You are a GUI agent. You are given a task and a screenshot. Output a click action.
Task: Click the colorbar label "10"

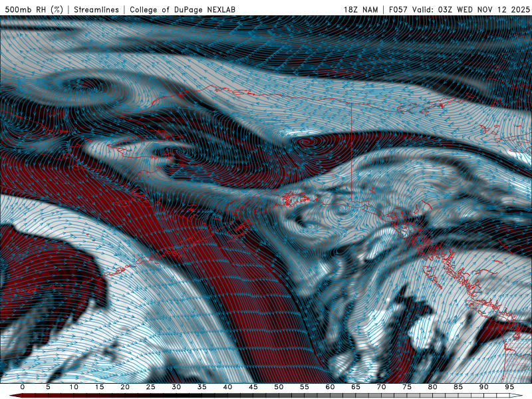click(x=74, y=387)
